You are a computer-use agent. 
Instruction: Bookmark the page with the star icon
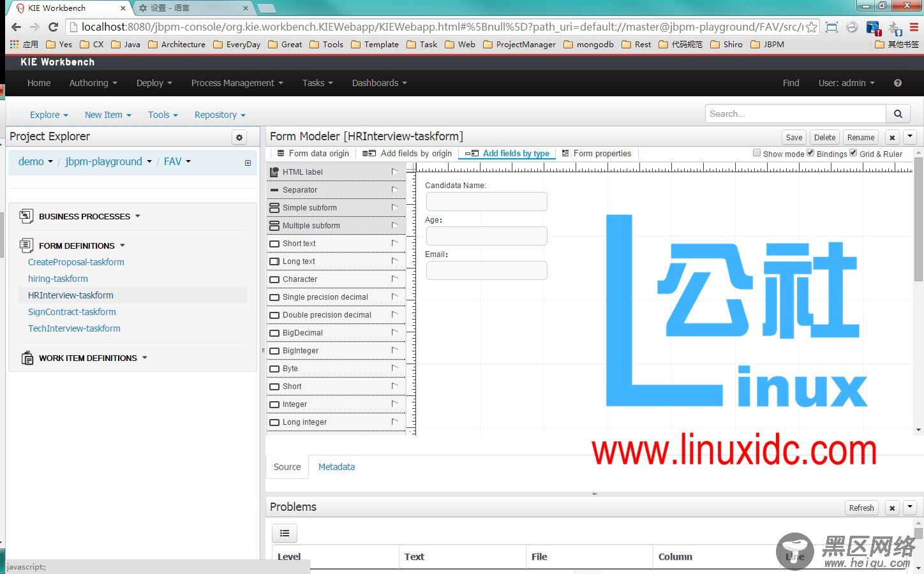click(x=811, y=27)
